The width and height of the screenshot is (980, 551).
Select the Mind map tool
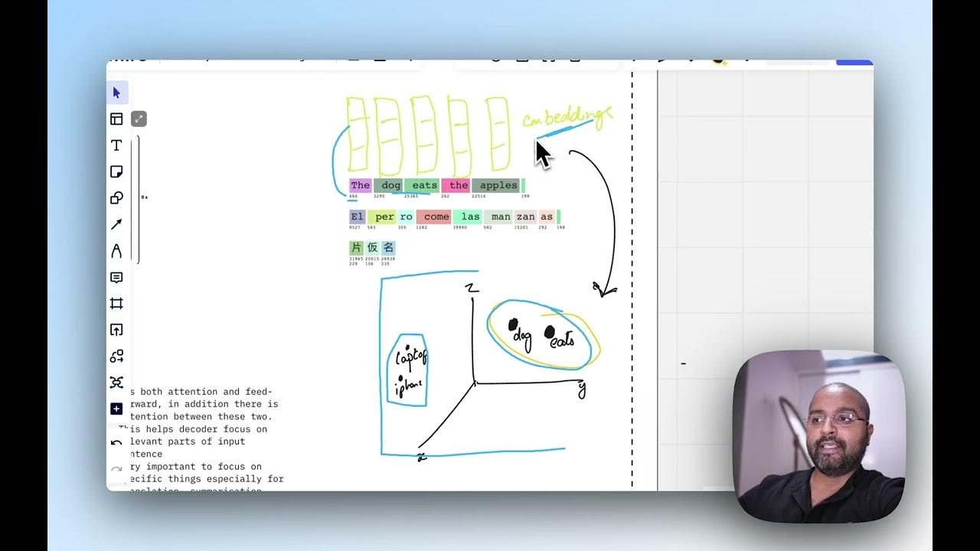pyautogui.click(x=116, y=383)
